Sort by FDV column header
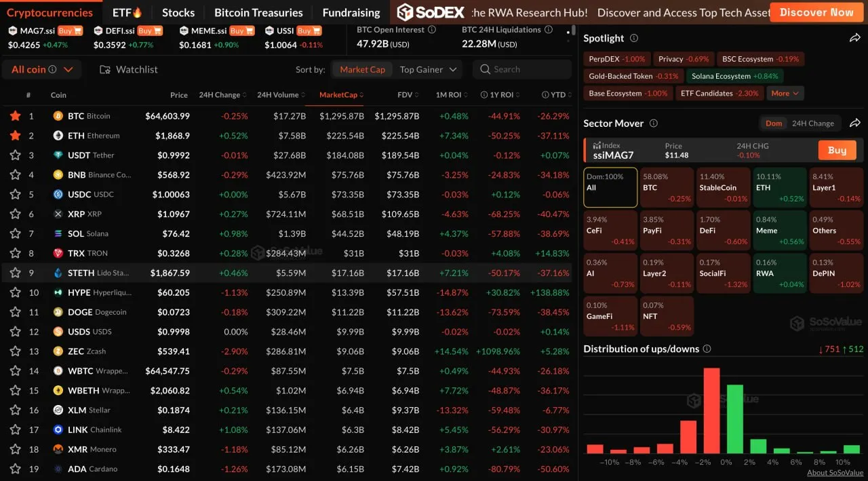The height and width of the screenshot is (481, 868). click(408, 95)
